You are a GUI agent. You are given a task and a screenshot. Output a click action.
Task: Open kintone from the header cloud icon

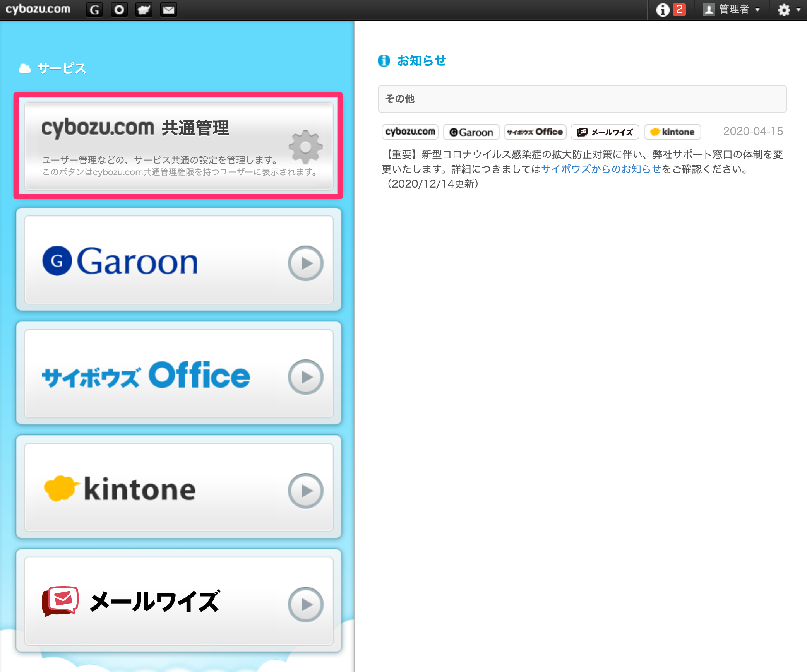144,10
